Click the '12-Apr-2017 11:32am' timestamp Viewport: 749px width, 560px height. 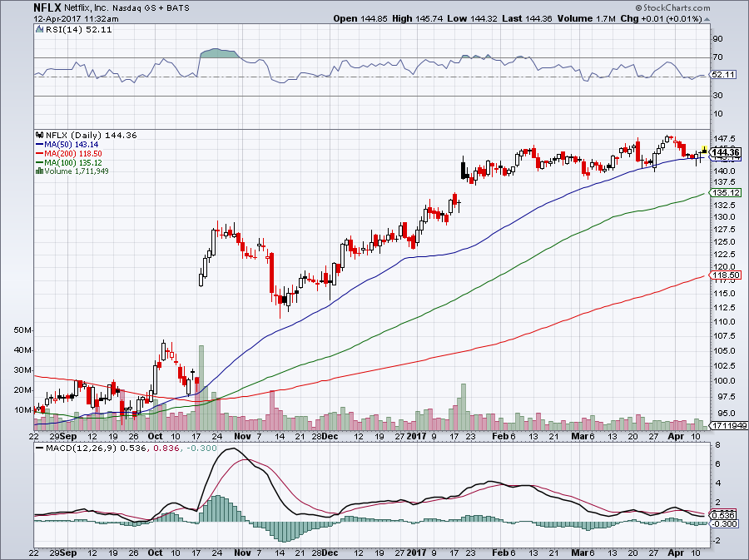pyautogui.click(x=76, y=19)
